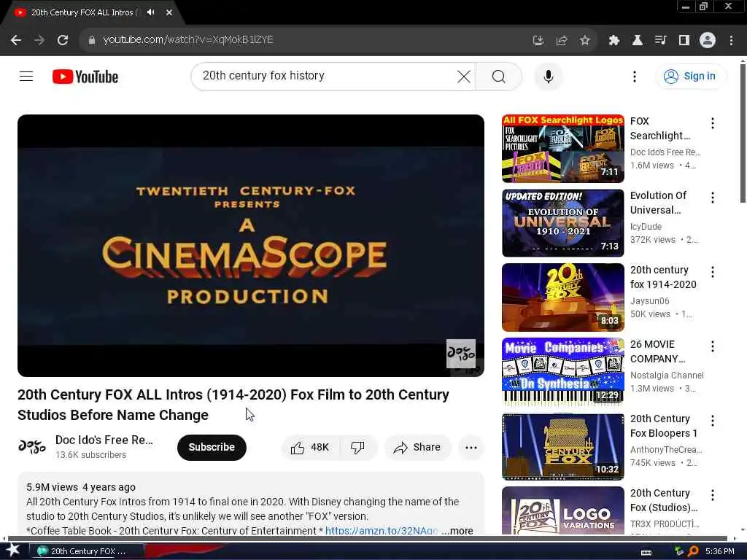747x560 pixels.
Task: Open the Logo Variations video thumbnail
Action: click(562, 510)
